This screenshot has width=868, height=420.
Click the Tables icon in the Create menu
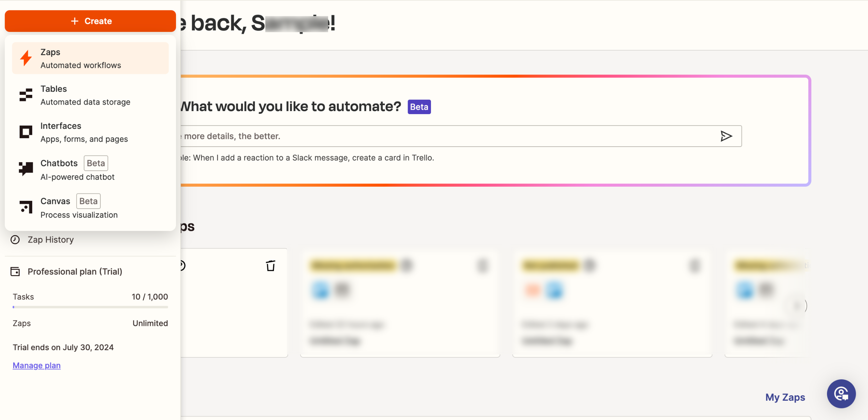click(26, 95)
